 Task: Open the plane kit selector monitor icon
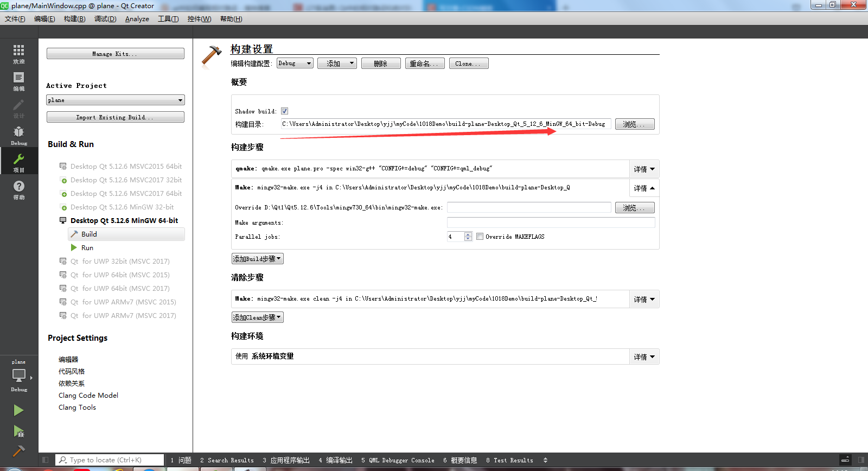[x=19, y=375]
